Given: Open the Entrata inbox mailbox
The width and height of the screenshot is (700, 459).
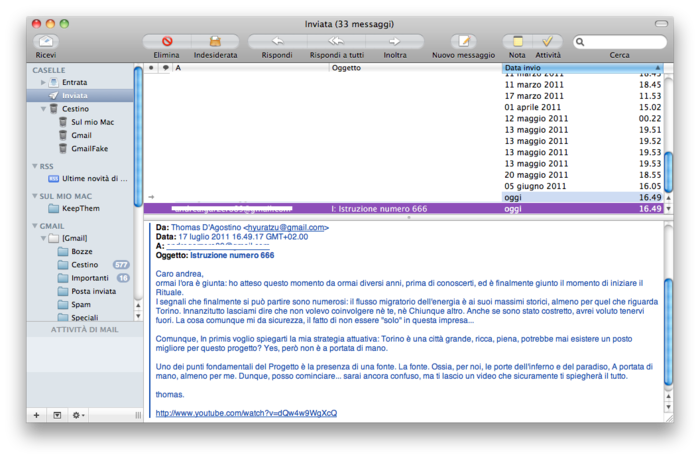Looking at the screenshot, I should pos(75,82).
